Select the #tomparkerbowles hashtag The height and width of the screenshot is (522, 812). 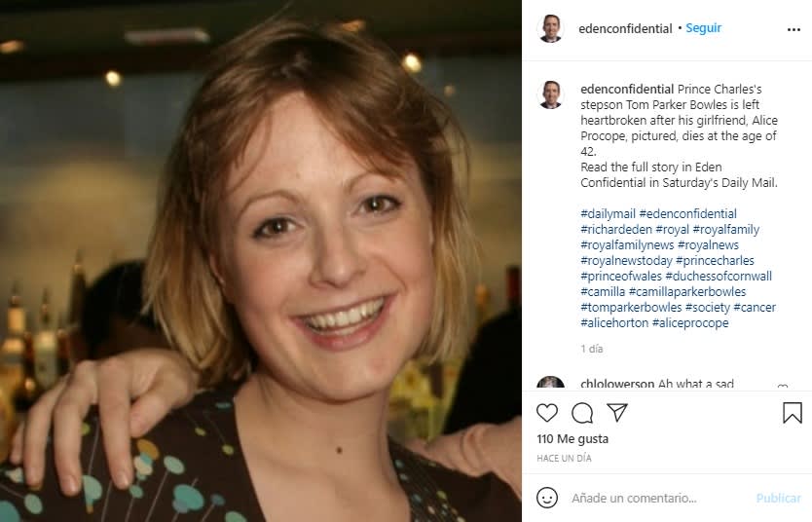click(630, 308)
